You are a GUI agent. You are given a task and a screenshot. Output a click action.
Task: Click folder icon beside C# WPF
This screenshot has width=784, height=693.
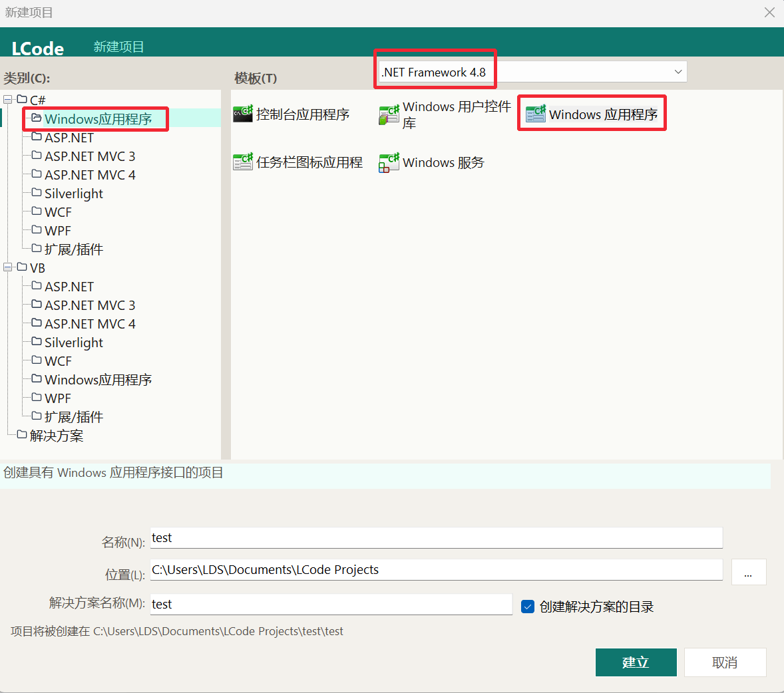pos(37,230)
